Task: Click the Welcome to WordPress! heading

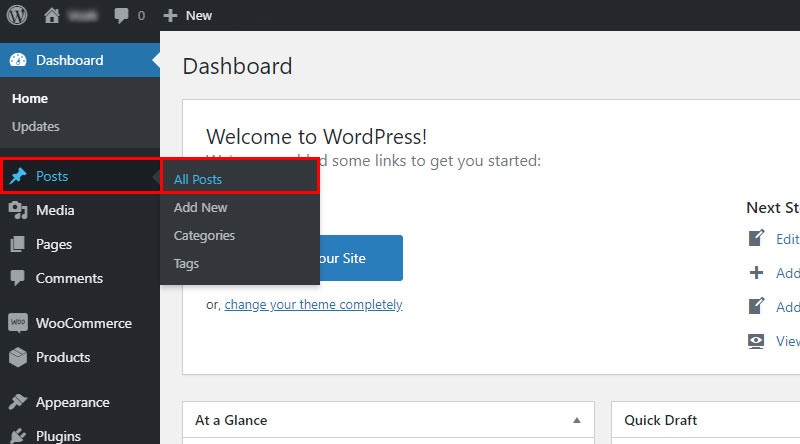Action: (x=316, y=137)
